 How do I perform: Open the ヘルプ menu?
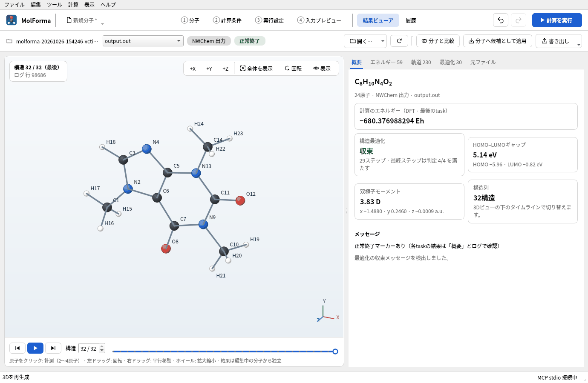[x=108, y=5]
